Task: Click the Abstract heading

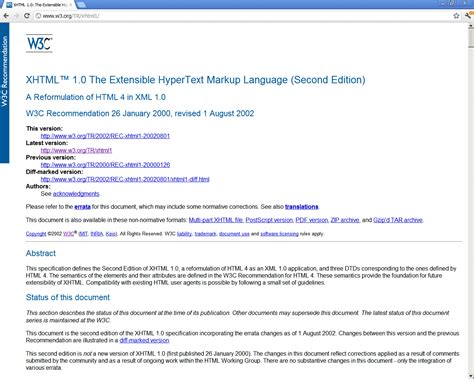Action: 41,253
